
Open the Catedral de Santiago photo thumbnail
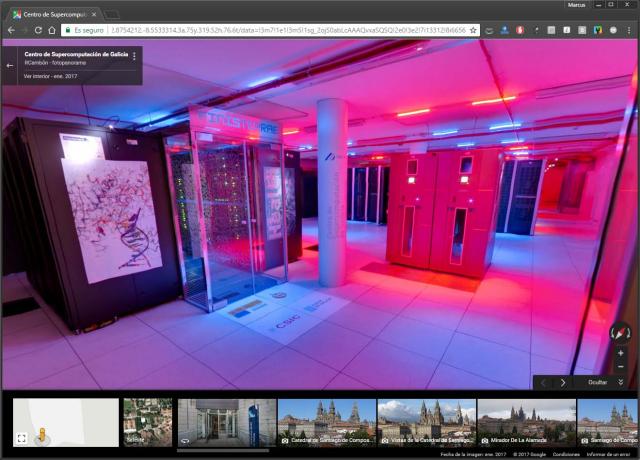pos(326,422)
